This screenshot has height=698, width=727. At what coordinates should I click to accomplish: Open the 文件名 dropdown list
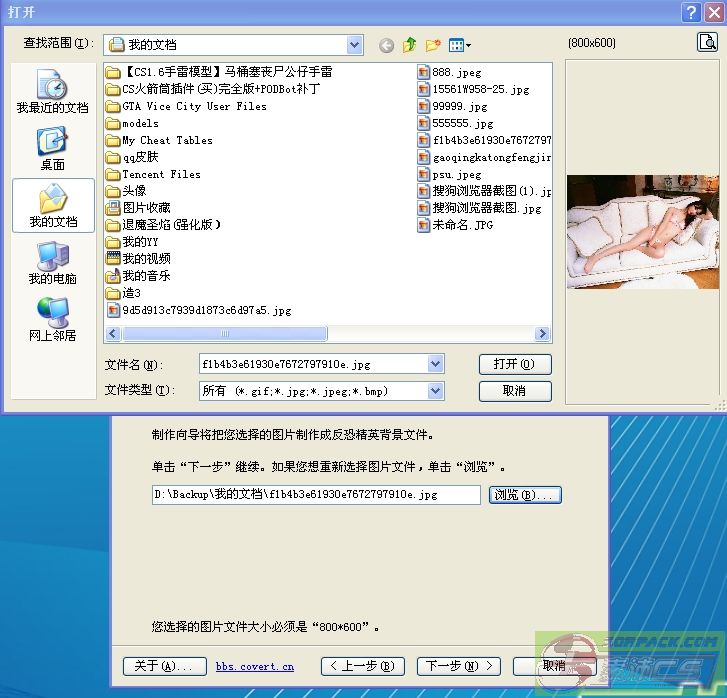pyautogui.click(x=435, y=364)
